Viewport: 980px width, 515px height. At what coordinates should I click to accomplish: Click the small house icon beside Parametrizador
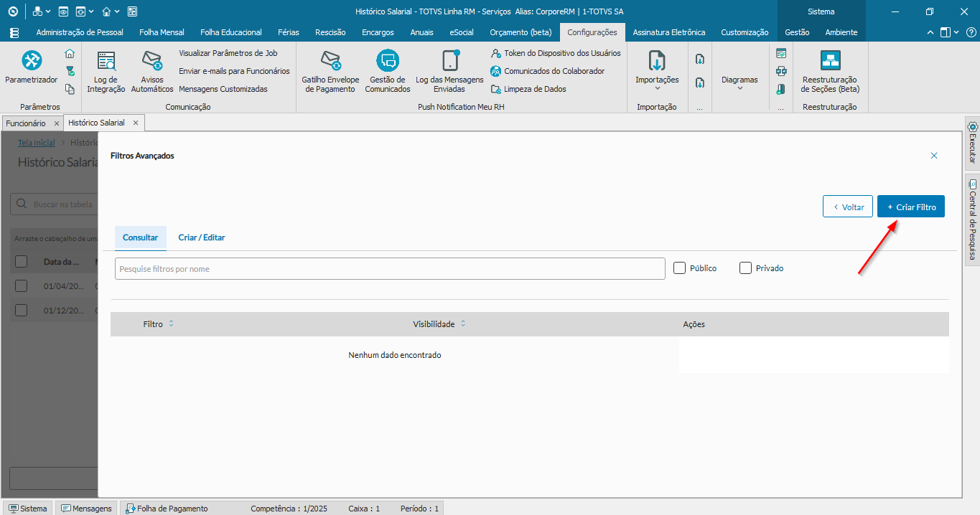(x=70, y=54)
